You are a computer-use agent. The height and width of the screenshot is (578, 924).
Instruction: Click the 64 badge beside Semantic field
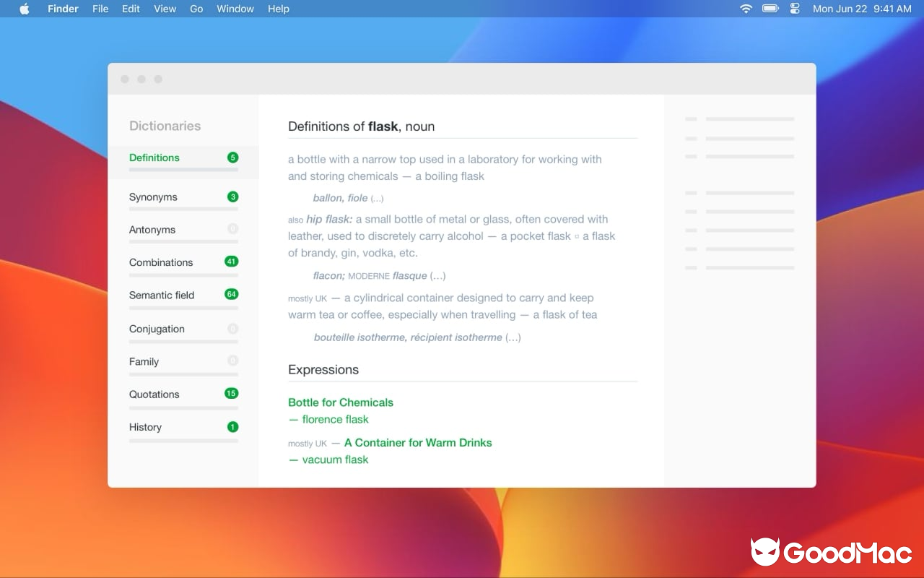(231, 294)
